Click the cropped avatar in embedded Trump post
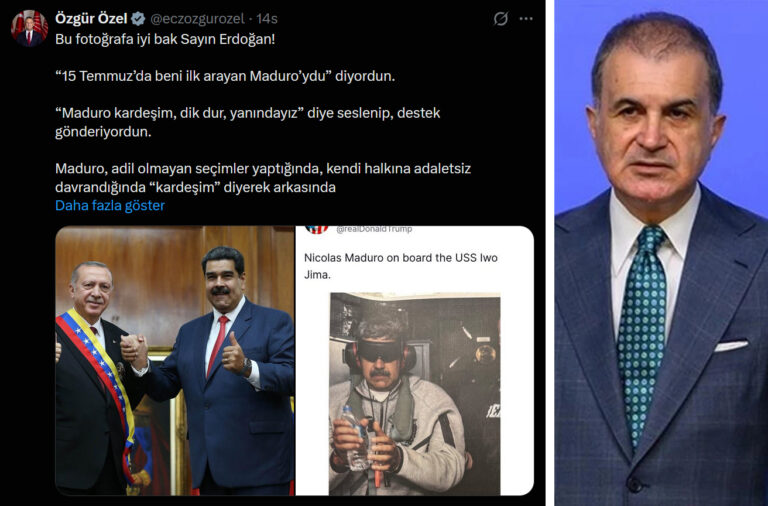This screenshot has height=506, width=768. pyautogui.click(x=316, y=229)
